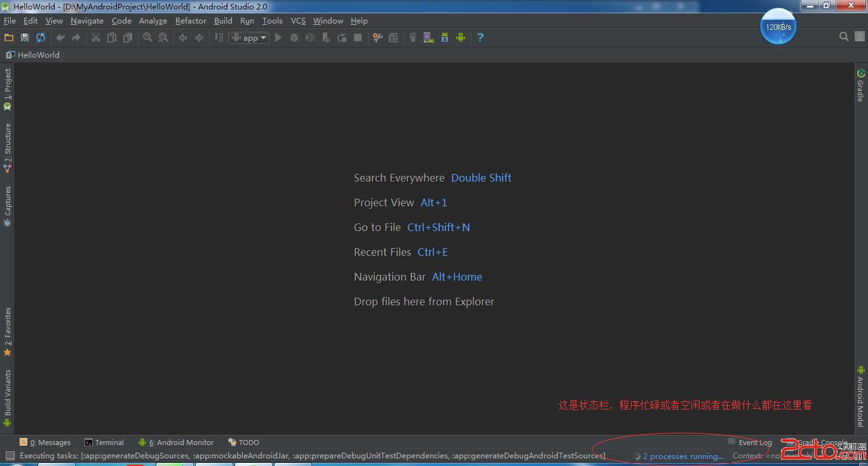Click the Save All floppy disk icon
This screenshot has height=466, width=868.
(x=25, y=37)
